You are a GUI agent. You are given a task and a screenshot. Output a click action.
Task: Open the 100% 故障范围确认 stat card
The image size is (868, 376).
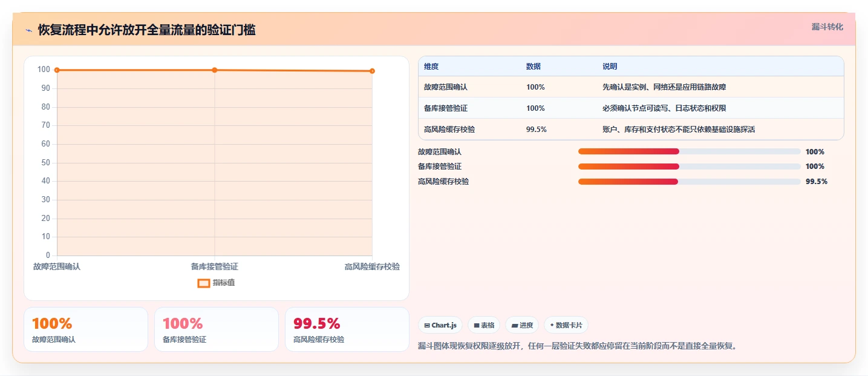click(86, 329)
